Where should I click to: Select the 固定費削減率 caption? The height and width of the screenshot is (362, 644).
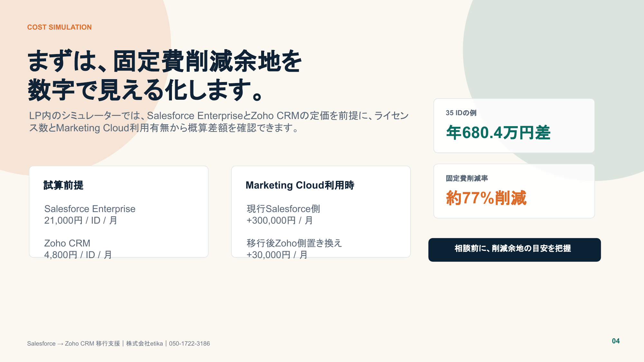pos(467,178)
